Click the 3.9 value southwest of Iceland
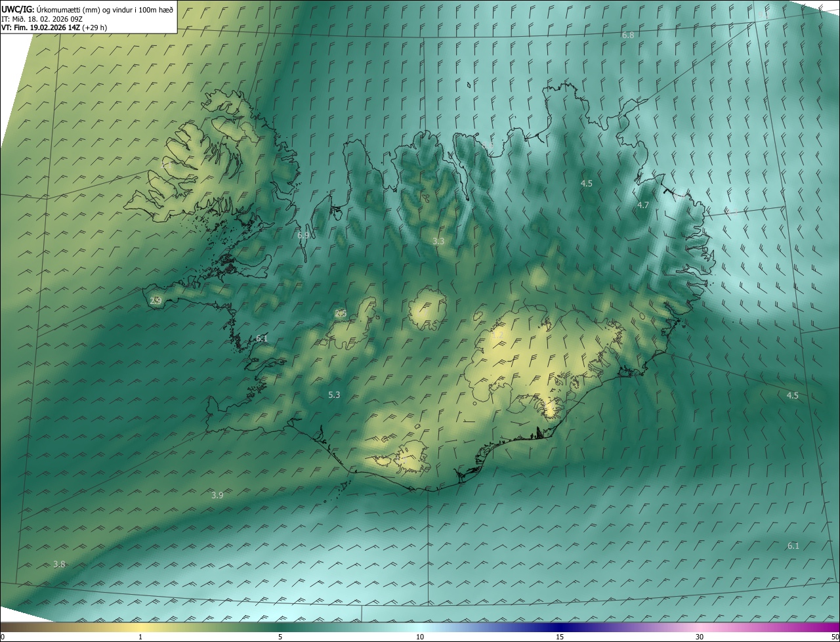Screen dimensions: 840x642 [x=217, y=495]
